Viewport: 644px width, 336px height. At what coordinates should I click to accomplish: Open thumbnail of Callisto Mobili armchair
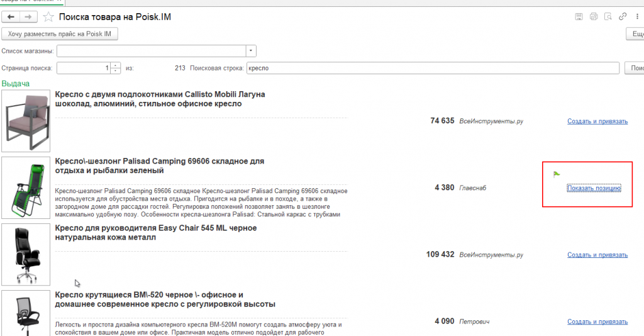click(26, 121)
